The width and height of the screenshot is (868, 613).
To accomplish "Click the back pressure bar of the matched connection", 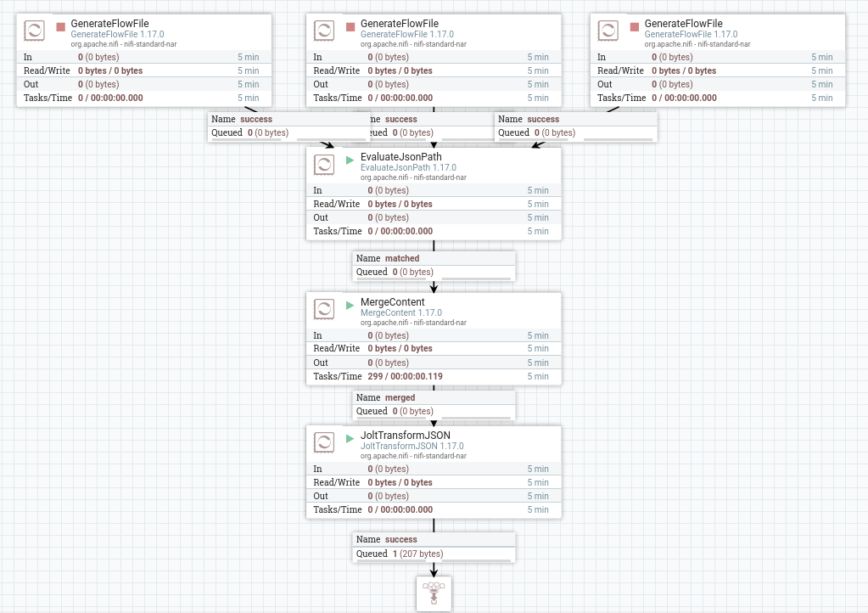I will tap(434, 279).
